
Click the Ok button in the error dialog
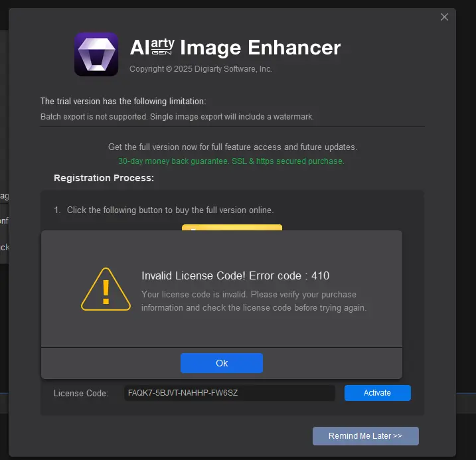click(x=222, y=363)
